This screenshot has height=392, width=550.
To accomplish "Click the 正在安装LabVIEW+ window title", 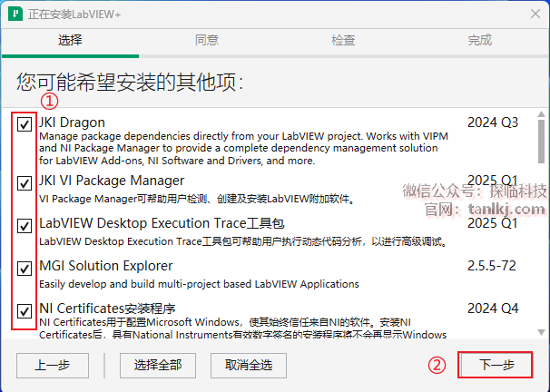I will [74, 15].
